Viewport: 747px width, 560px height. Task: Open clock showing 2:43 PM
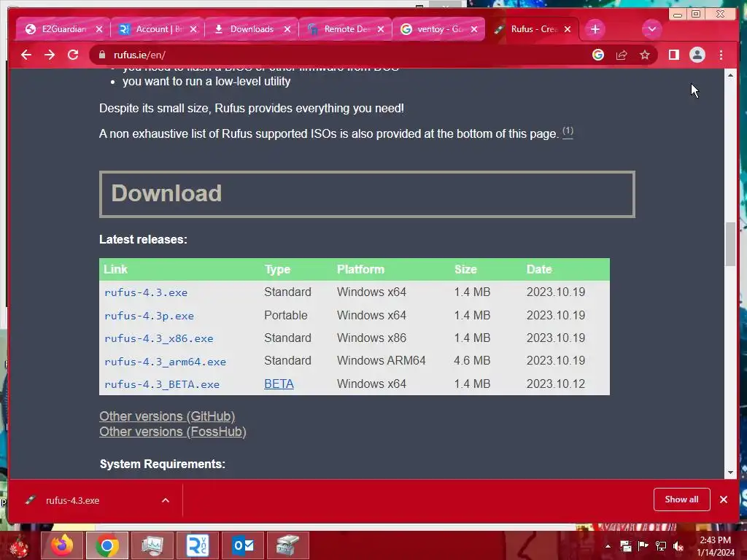tap(715, 546)
